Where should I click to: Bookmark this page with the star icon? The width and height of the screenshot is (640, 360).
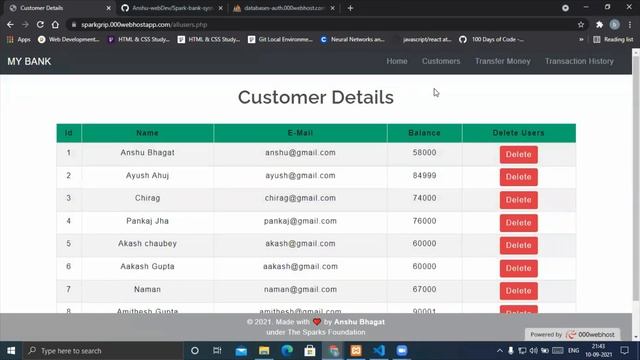581,24
